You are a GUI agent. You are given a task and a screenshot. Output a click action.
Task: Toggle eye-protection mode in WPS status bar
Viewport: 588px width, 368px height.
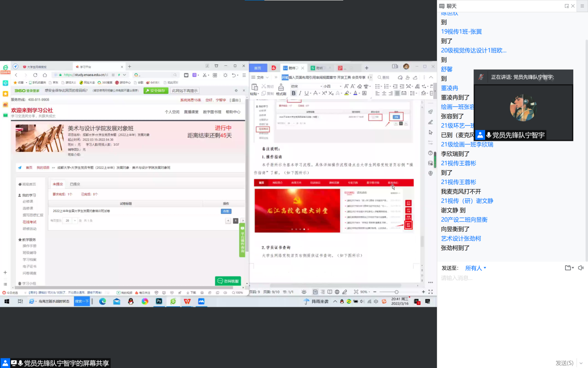click(304, 292)
